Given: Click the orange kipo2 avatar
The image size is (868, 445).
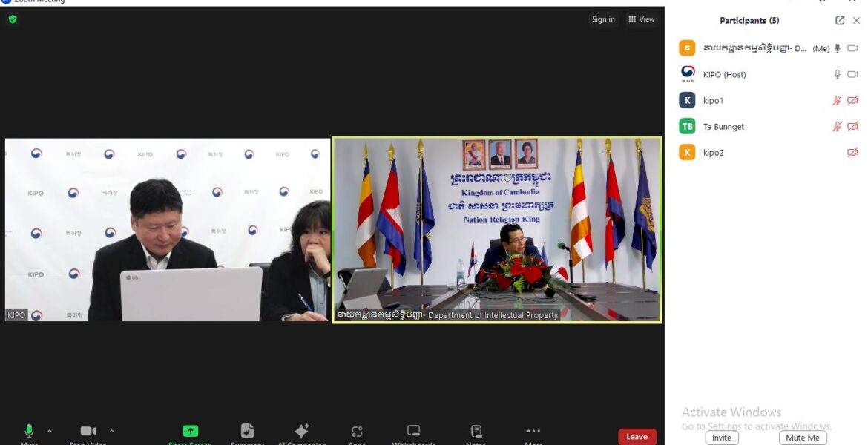Looking at the screenshot, I should tap(687, 152).
